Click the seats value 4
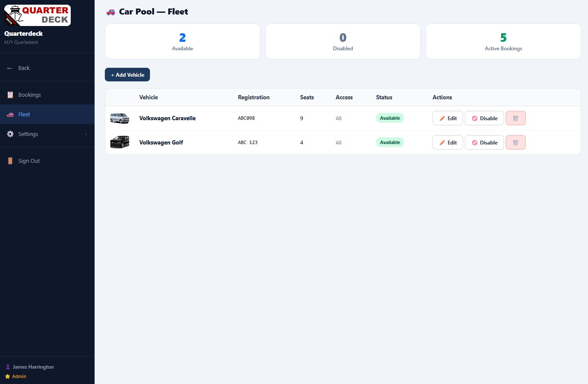This screenshot has height=384, width=588. (302, 143)
